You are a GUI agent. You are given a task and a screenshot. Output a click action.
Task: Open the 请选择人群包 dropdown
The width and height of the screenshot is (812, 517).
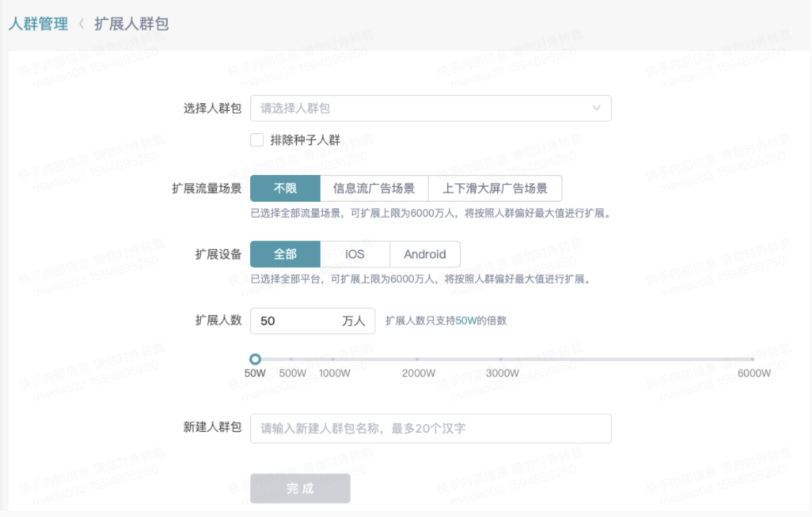430,108
